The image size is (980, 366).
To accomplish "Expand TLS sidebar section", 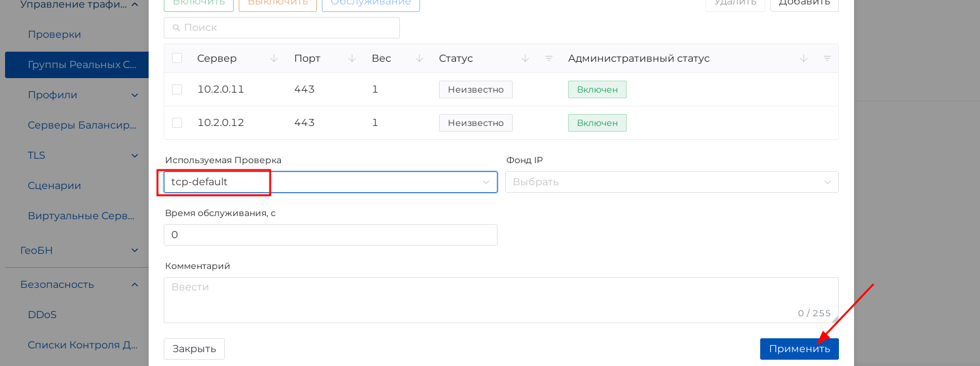I will pos(134,156).
